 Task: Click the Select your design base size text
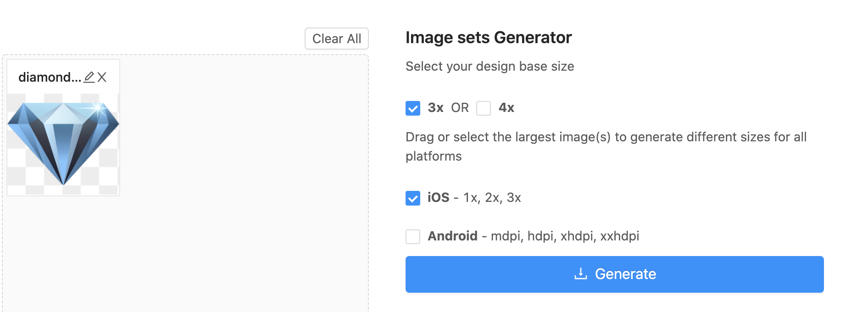click(490, 67)
